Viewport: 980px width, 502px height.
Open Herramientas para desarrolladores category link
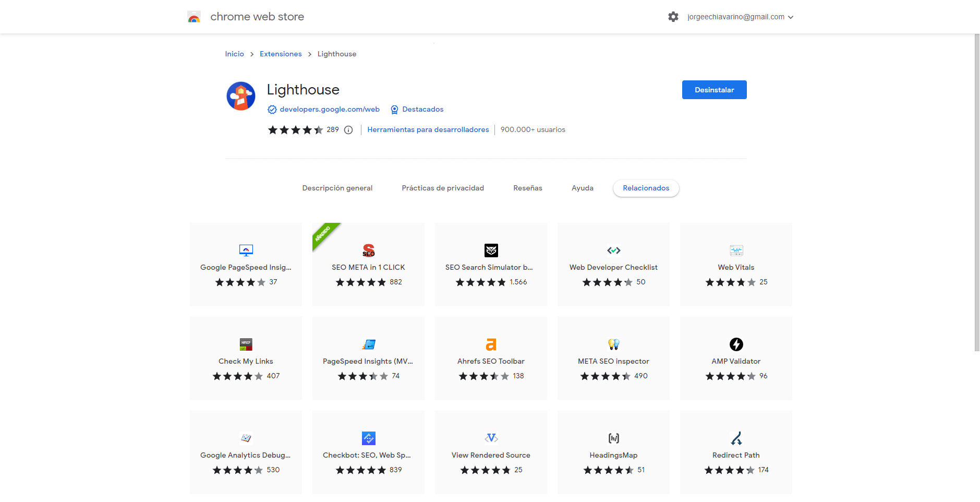(x=428, y=130)
